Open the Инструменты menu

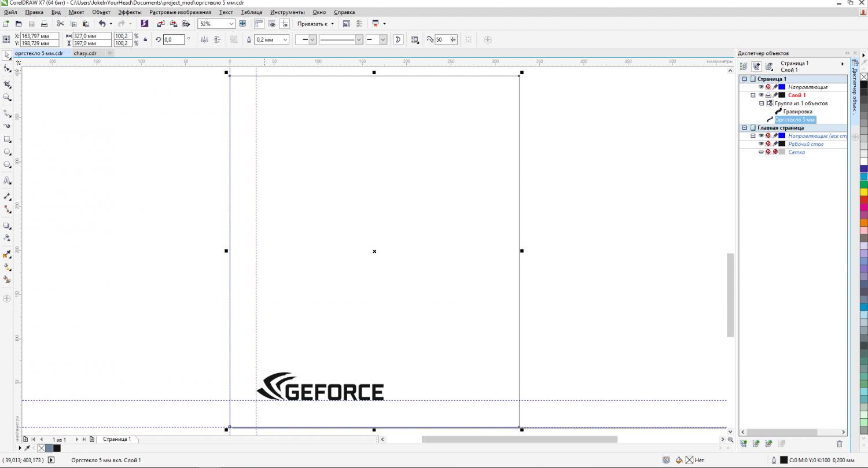click(287, 12)
